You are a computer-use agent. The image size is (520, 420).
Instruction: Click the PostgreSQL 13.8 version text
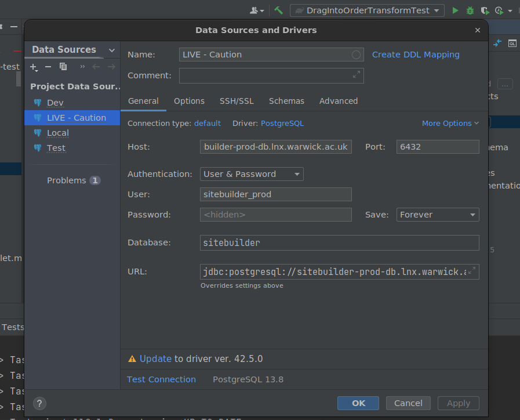(x=248, y=379)
